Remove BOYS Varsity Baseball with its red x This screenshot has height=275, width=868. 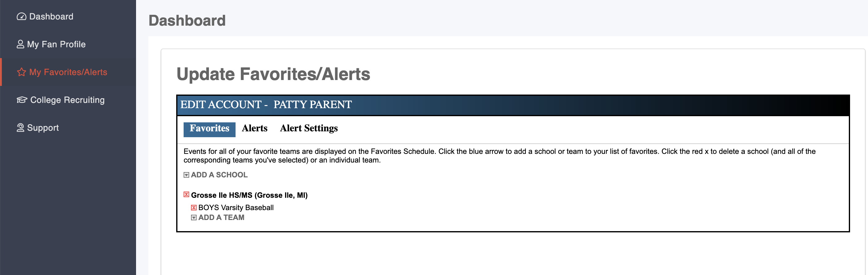[x=194, y=208]
